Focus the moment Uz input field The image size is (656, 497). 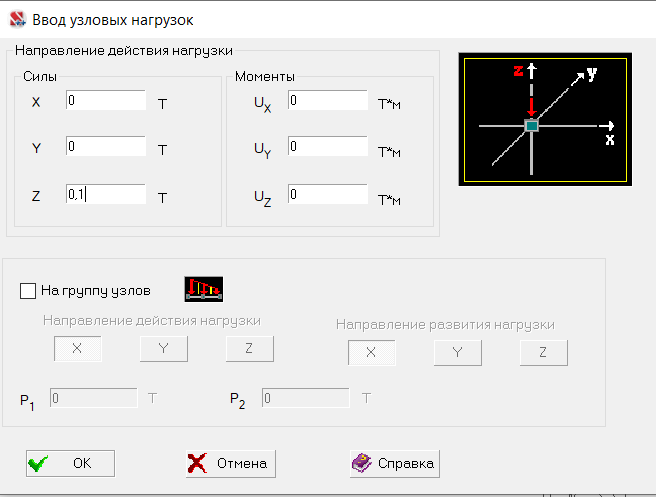(x=328, y=194)
